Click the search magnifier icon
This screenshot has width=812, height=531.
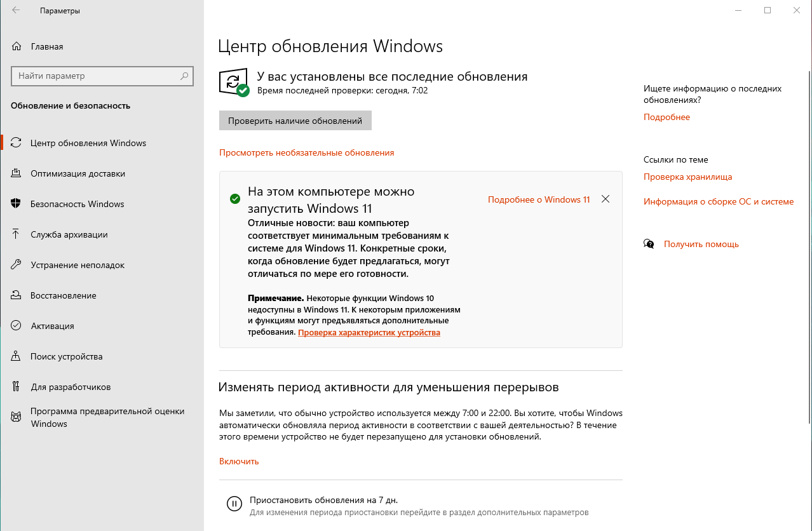184,76
